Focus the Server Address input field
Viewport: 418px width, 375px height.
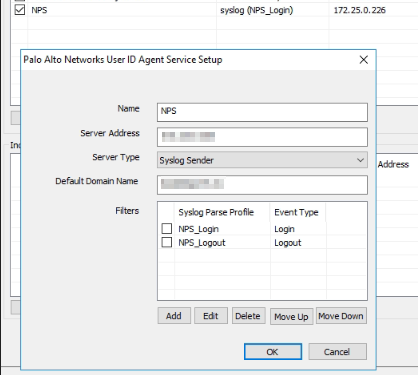click(x=262, y=137)
